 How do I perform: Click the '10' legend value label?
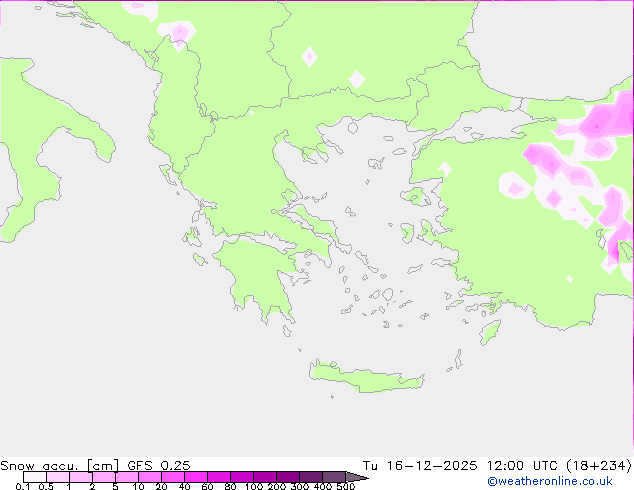[138, 486]
